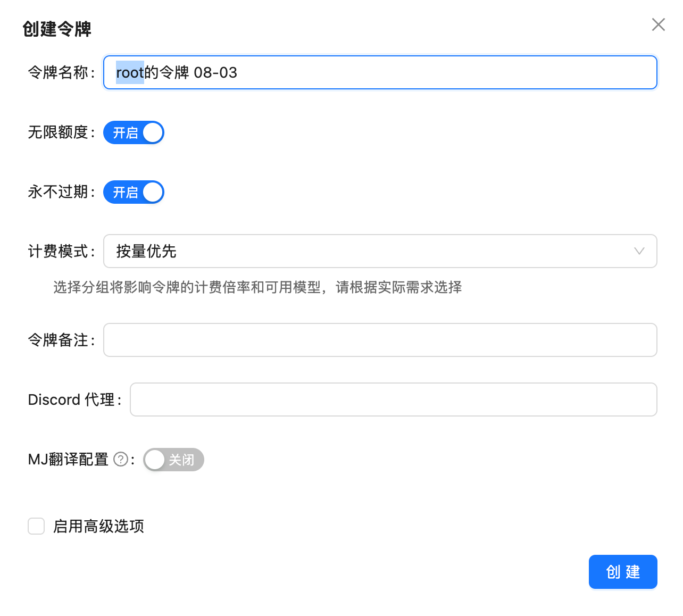Click the 关闭 label on MJ translation switch
The height and width of the screenshot is (616, 683).
coord(182,460)
